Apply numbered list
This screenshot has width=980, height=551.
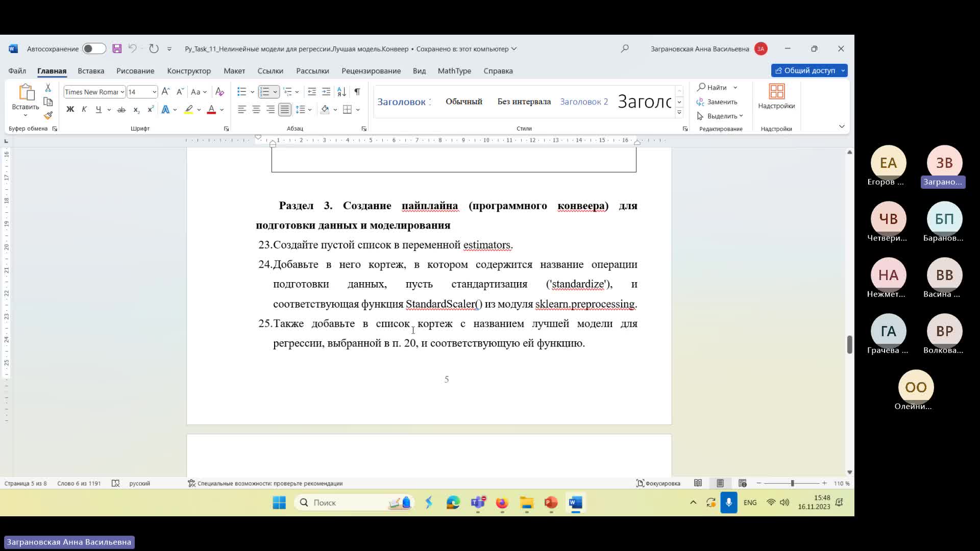tap(264, 91)
